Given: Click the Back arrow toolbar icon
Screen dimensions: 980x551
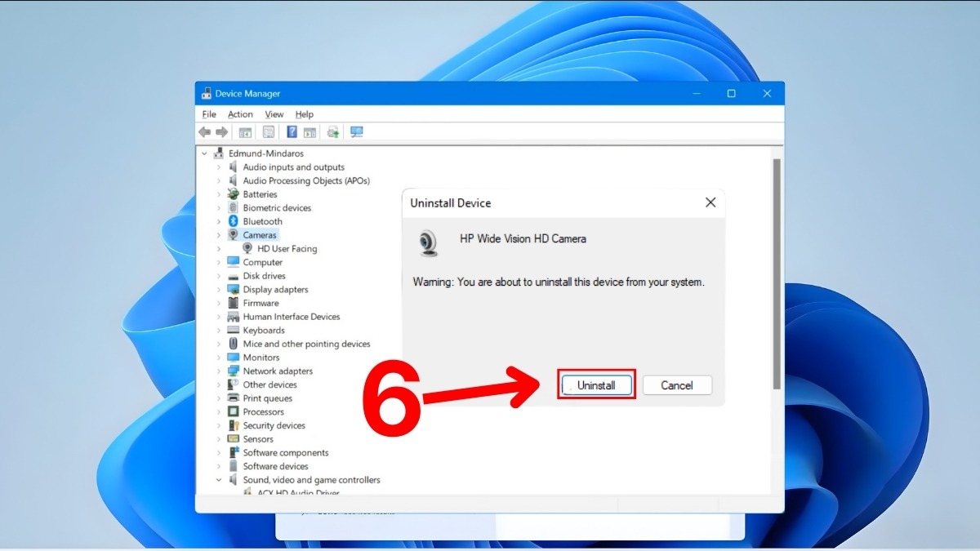Looking at the screenshot, I should point(204,132).
